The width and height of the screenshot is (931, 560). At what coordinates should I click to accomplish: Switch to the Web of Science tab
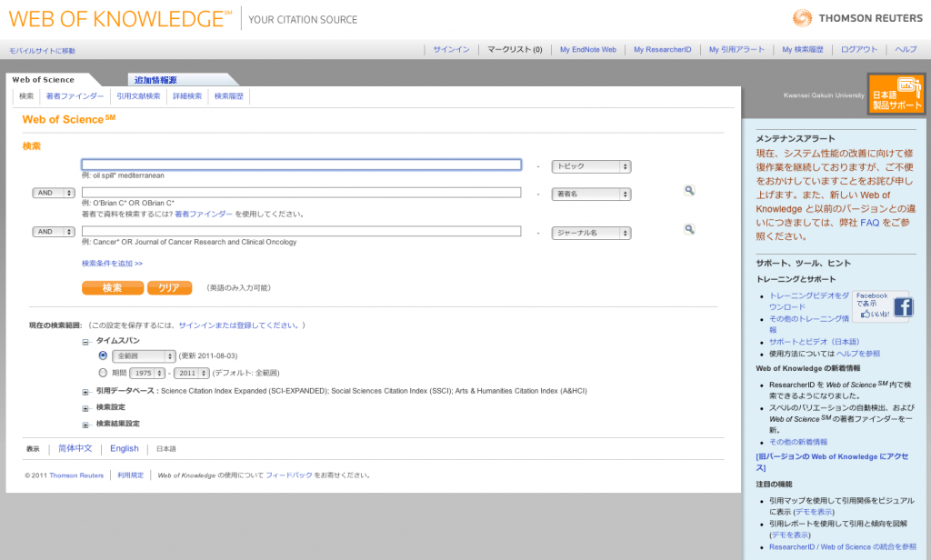click(44, 80)
